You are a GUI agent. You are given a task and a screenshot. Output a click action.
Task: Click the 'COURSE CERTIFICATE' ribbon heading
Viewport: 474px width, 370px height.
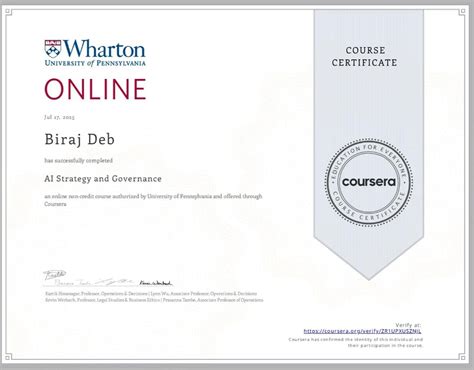coord(365,57)
